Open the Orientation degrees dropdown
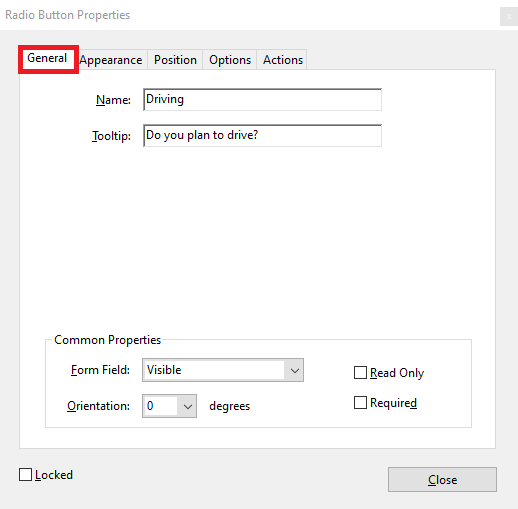 [x=169, y=406]
